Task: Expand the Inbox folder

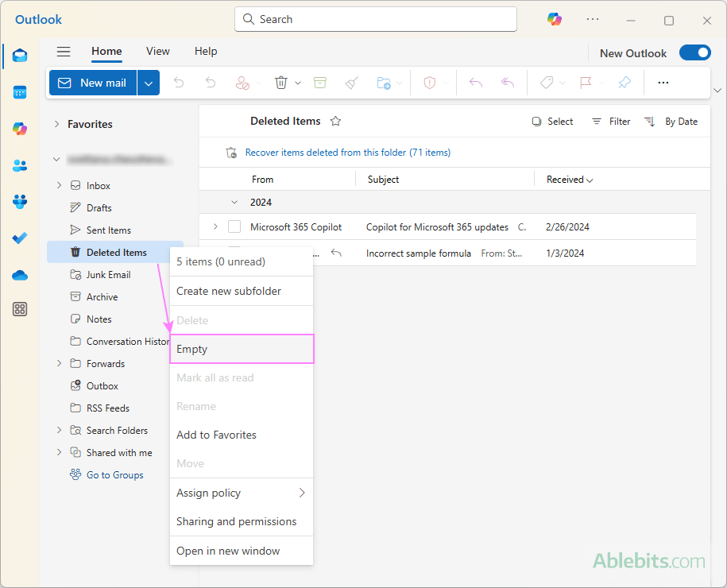Action: click(59, 185)
